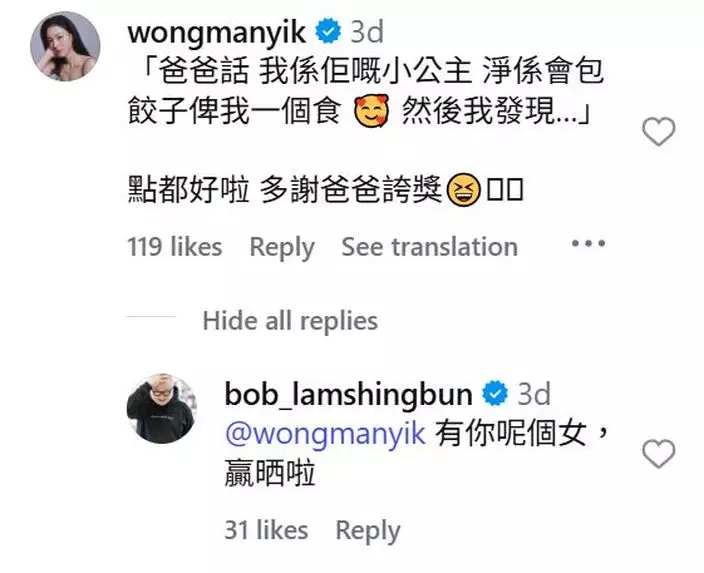The height and width of the screenshot is (573, 704).
Task: Click the wongmanyik username
Action: click(217, 32)
